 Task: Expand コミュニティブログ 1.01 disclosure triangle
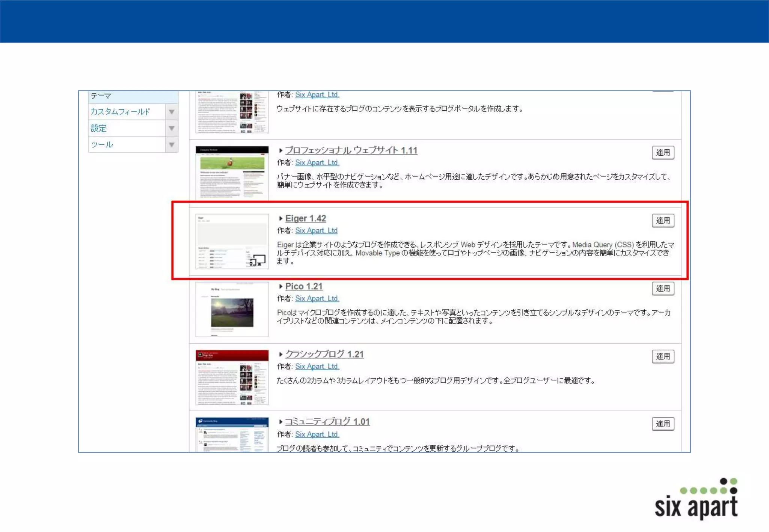pos(280,422)
